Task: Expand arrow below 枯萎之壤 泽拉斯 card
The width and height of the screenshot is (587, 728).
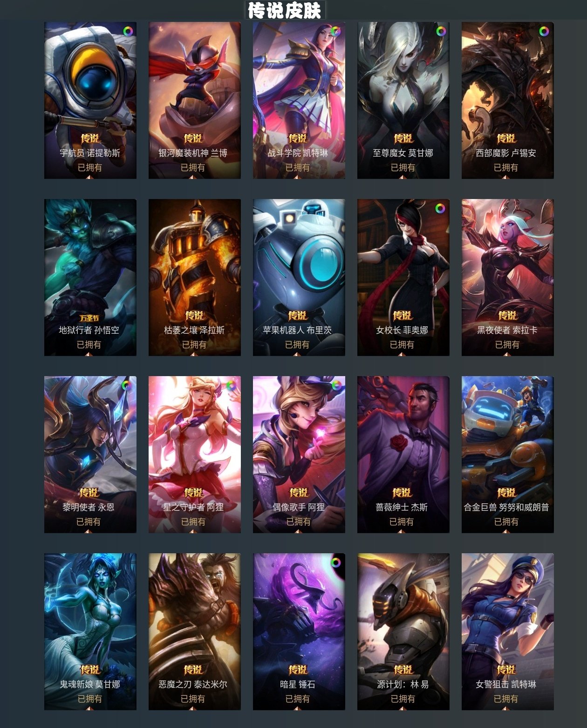Action: tap(193, 354)
